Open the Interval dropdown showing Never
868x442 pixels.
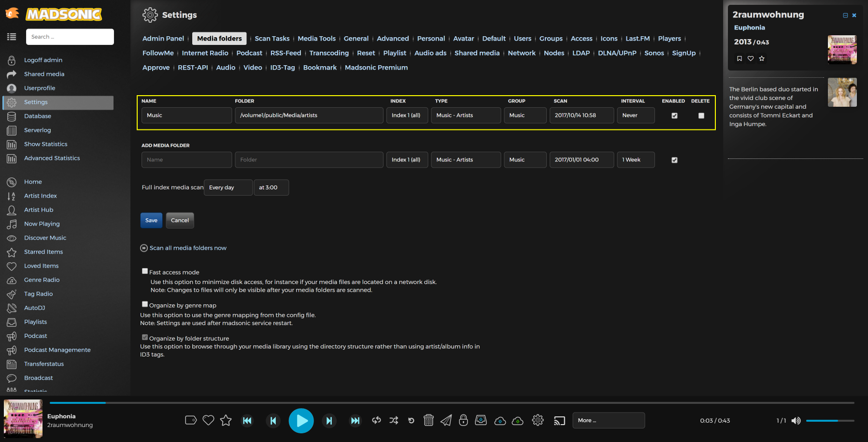636,115
